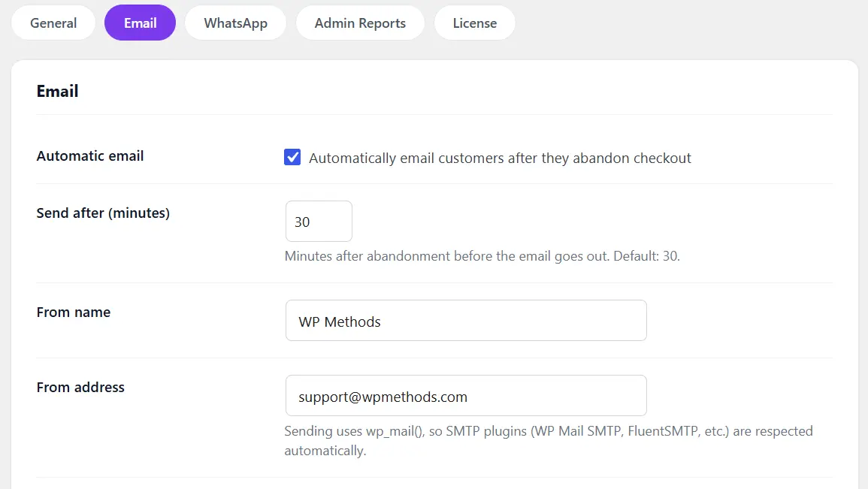Uncheck the Automatic email checkbox
Image resolution: width=868 pixels, height=489 pixels.
tap(292, 157)
